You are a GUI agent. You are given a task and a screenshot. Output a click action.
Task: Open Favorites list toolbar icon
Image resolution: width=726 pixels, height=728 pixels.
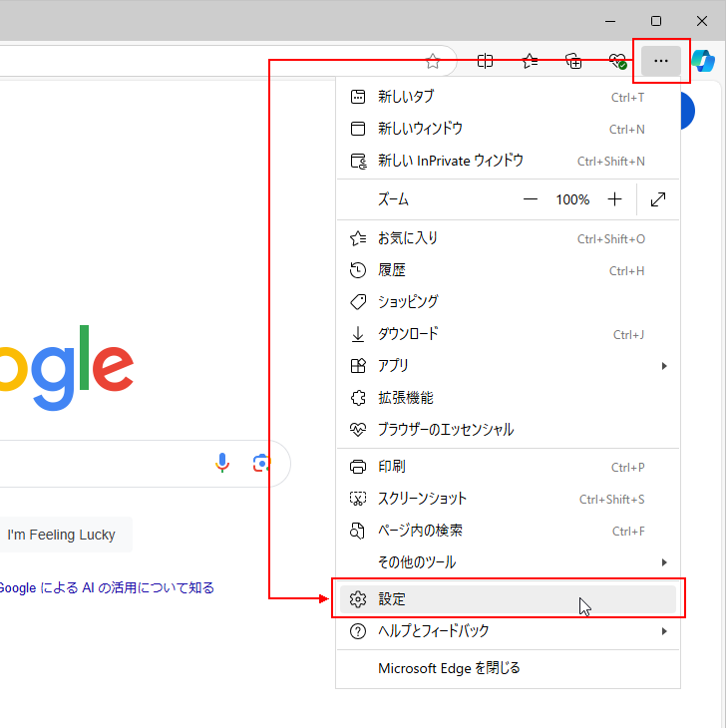click(530, 61)
